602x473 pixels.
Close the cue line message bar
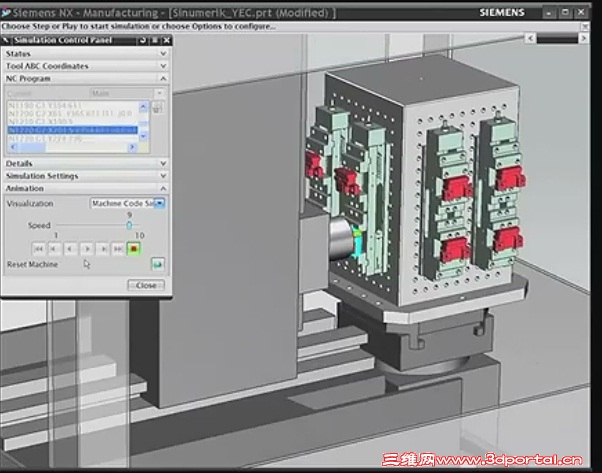(585, 26)
